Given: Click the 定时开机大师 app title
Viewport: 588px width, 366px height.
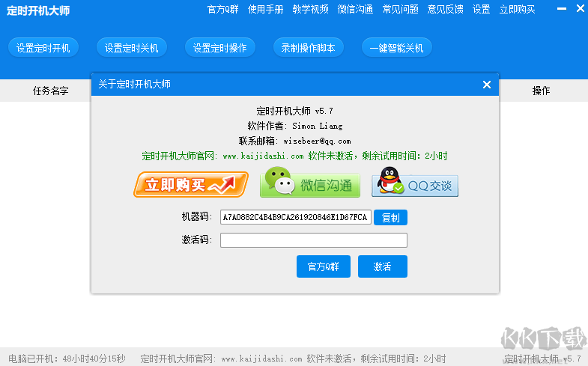Looking at the screenshot, I should click(38, 10).
